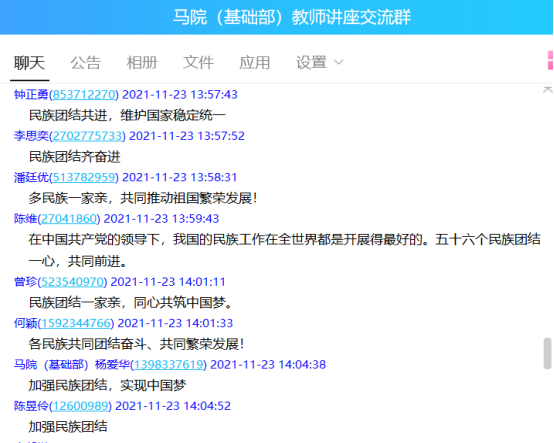
Task: Click the pink icon at right edge
Action: 550,60
